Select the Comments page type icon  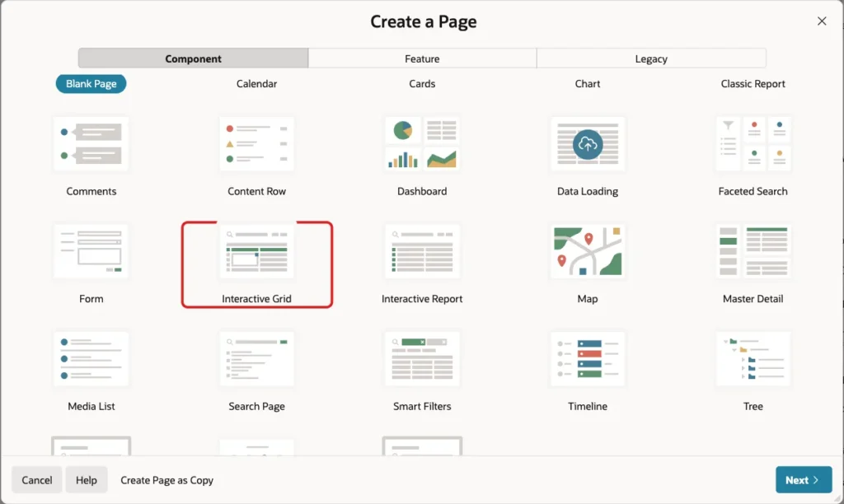(x=91, y=144)
